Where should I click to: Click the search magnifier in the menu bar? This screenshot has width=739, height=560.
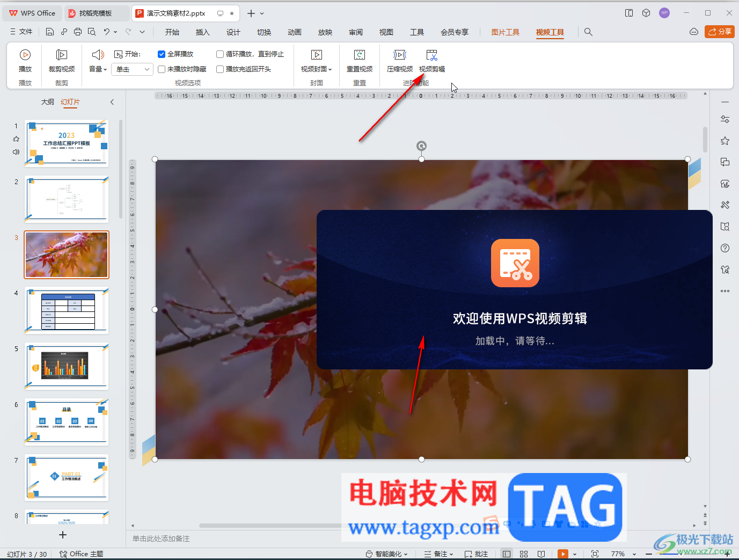588,32
